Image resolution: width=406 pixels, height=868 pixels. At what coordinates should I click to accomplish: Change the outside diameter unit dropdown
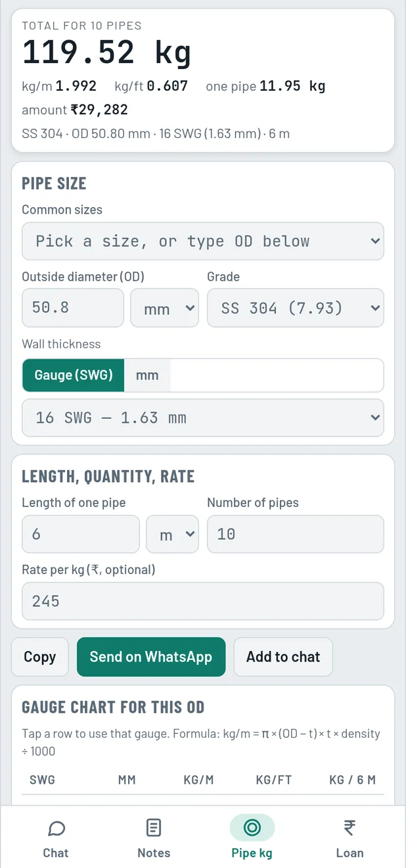point(164,308)
